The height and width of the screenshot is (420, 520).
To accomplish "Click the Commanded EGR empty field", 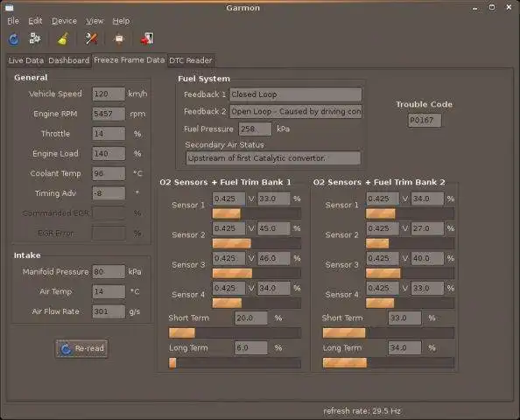I will (109, 213).
